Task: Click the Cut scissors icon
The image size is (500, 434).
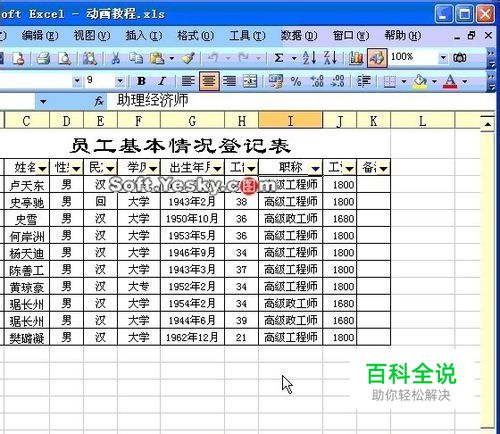Action: (x=115, y=58)
